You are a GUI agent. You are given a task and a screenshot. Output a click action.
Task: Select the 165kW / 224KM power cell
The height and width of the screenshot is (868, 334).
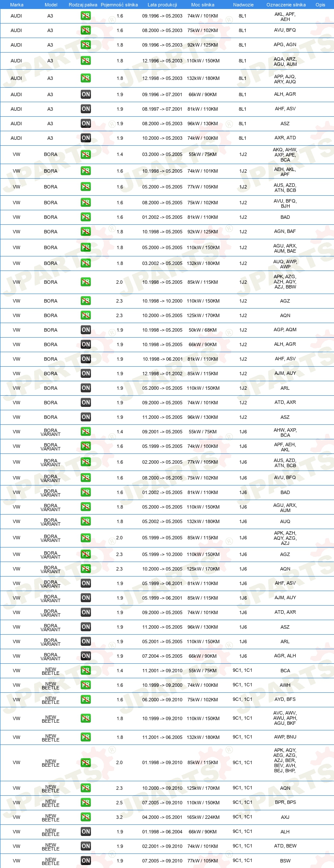click(x=203, y=817)
